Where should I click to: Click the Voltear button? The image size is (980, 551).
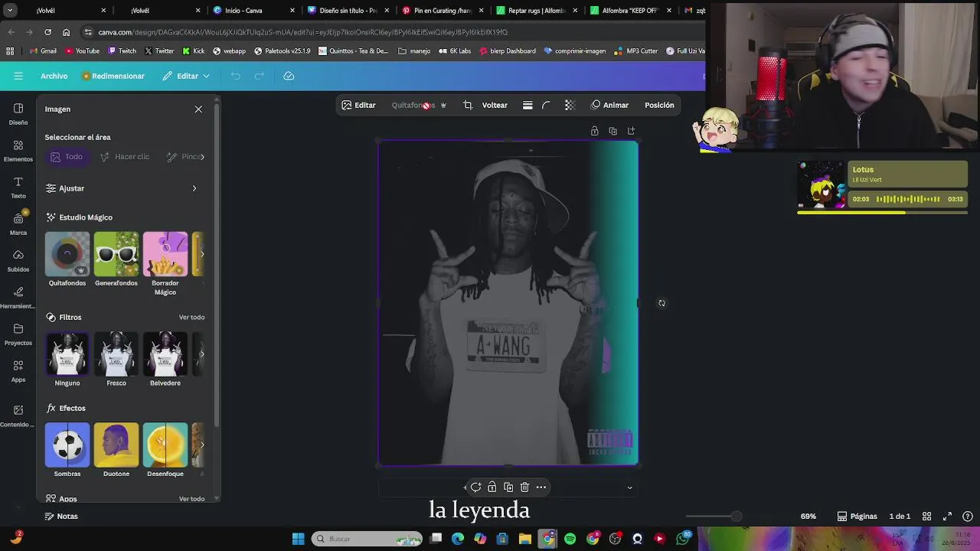pos(495,105)
